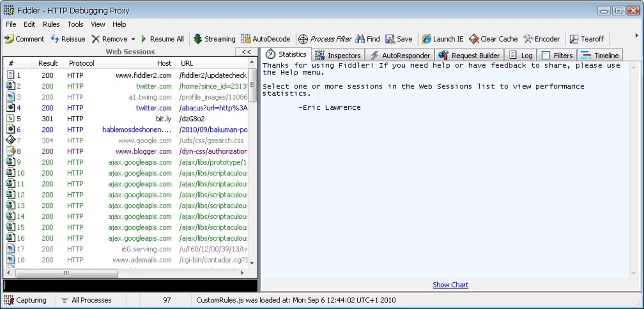The height and width of the screenshot is (309, 644).
Task: Reissue the selected request
Action: coord(68,39)
